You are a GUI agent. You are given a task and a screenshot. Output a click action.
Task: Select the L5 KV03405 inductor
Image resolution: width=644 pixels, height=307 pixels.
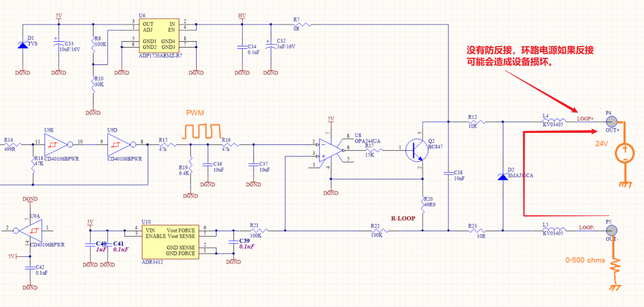554,231
